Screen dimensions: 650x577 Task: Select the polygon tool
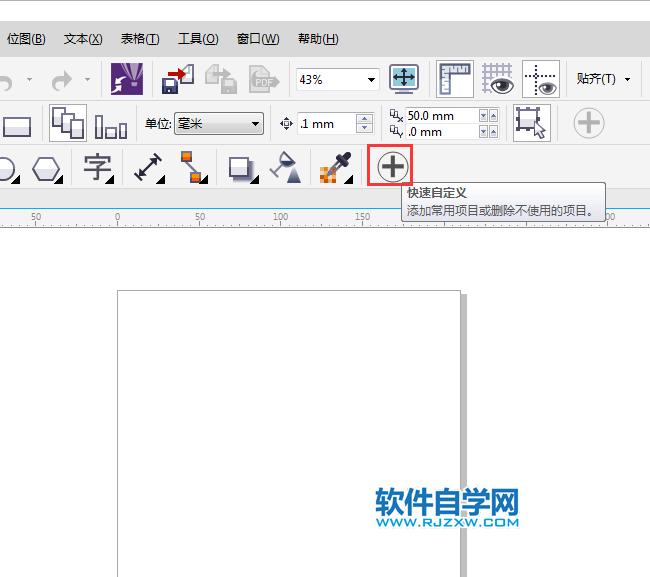point(47,169)
